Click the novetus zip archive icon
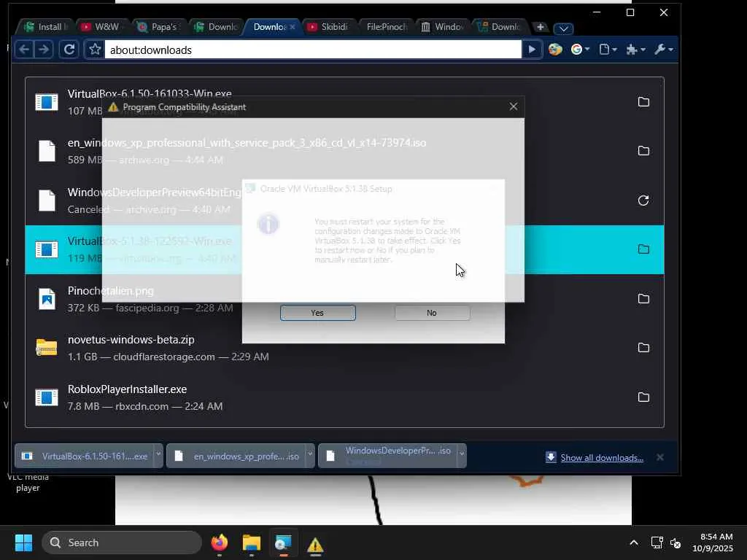The image size is (747, 560). [47, 348]
